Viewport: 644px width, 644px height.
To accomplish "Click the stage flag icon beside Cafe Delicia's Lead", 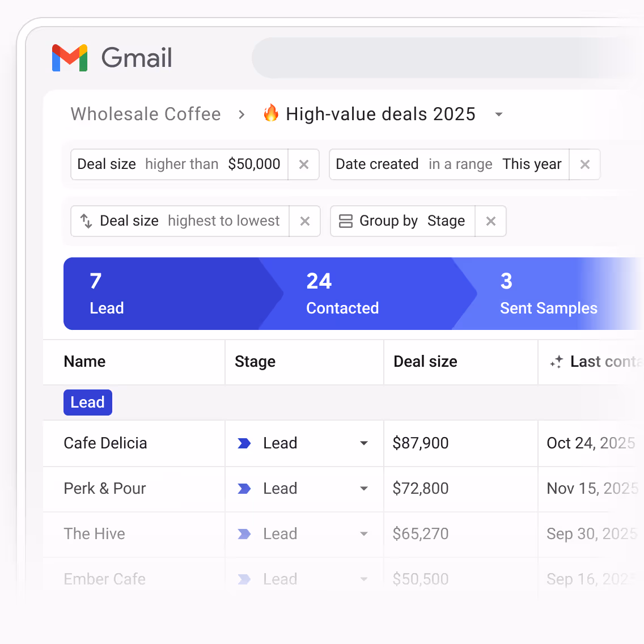I will click(x=243, y=443).
